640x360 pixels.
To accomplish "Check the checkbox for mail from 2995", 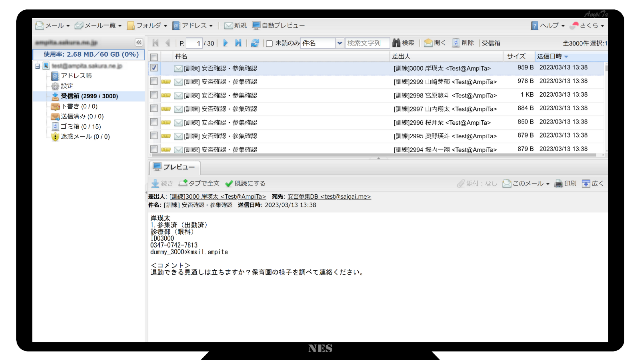I will [x=154, y=136].
